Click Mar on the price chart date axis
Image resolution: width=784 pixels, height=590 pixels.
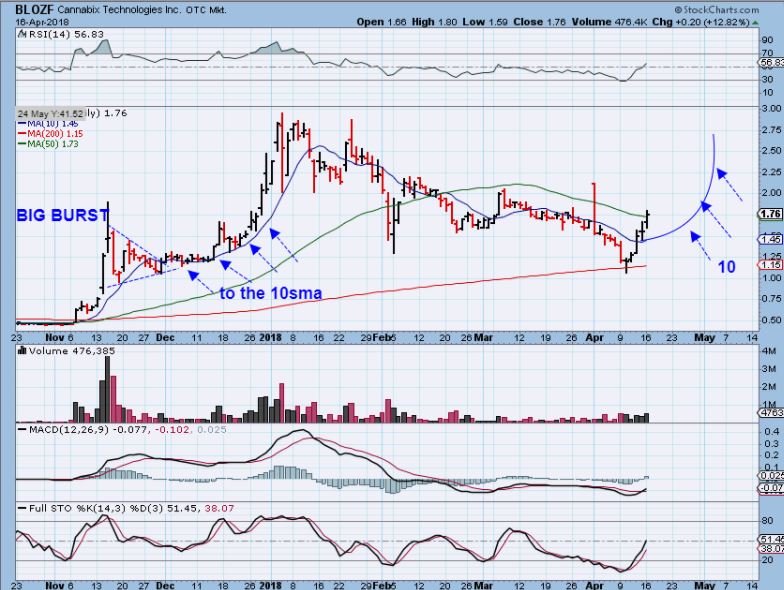coord(483,338)
